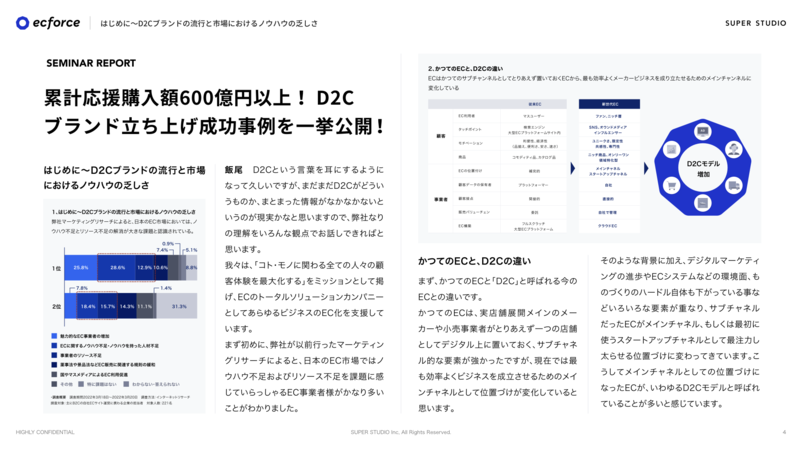Click the monitor icon in the D2C circle
This screenshot has height=450, width=800.
703,131
